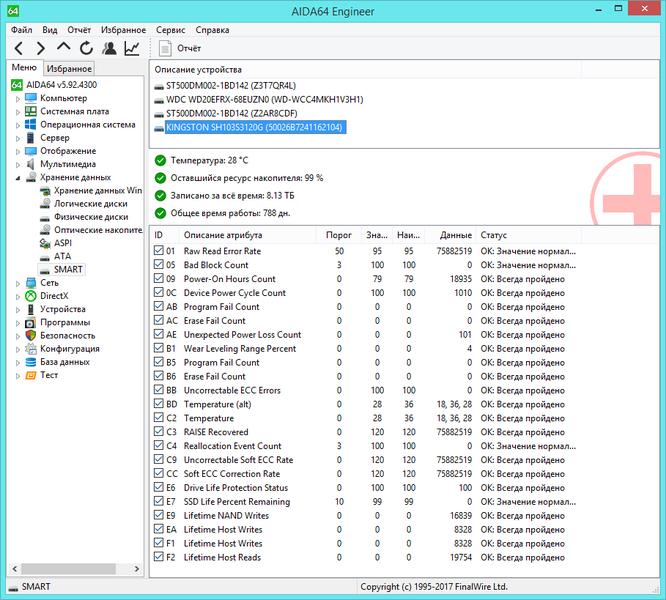Expand the Сервер tree node
The image size is (666, 600).
pyautogui.click(x=17, y=138)
